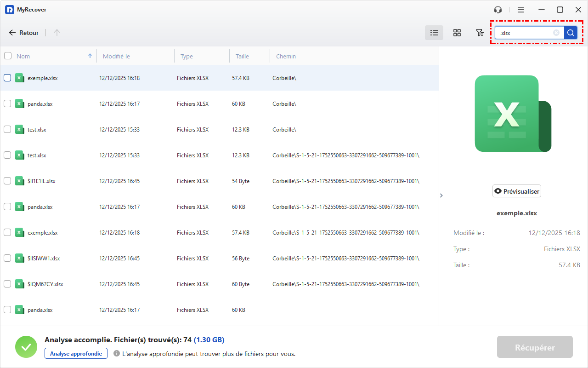
Task: Go up one folder level arrow
Action: 57,33
